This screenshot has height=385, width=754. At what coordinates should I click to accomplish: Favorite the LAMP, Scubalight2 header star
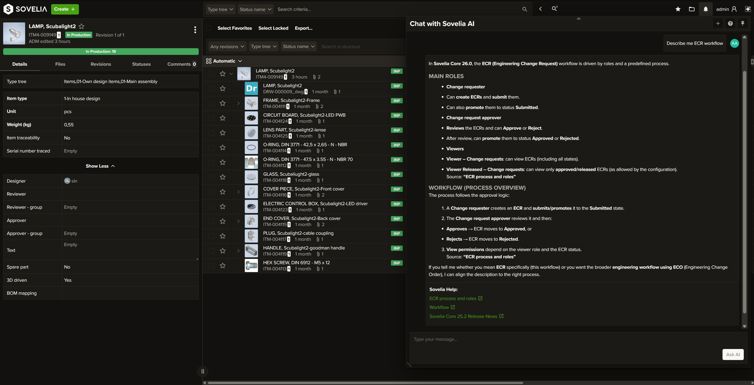click(x=82, y=26)
